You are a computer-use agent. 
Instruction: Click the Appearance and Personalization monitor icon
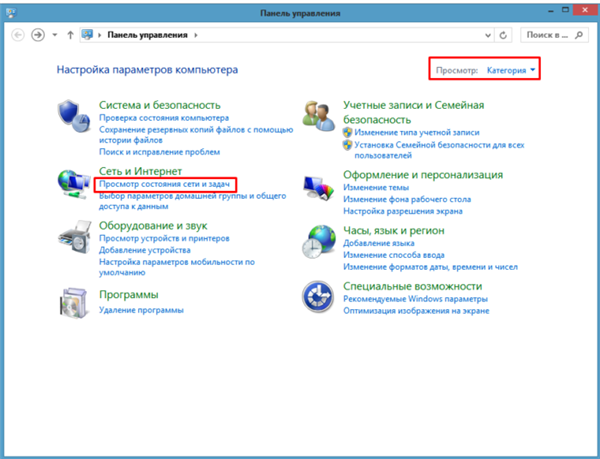(x=318, y=187)
